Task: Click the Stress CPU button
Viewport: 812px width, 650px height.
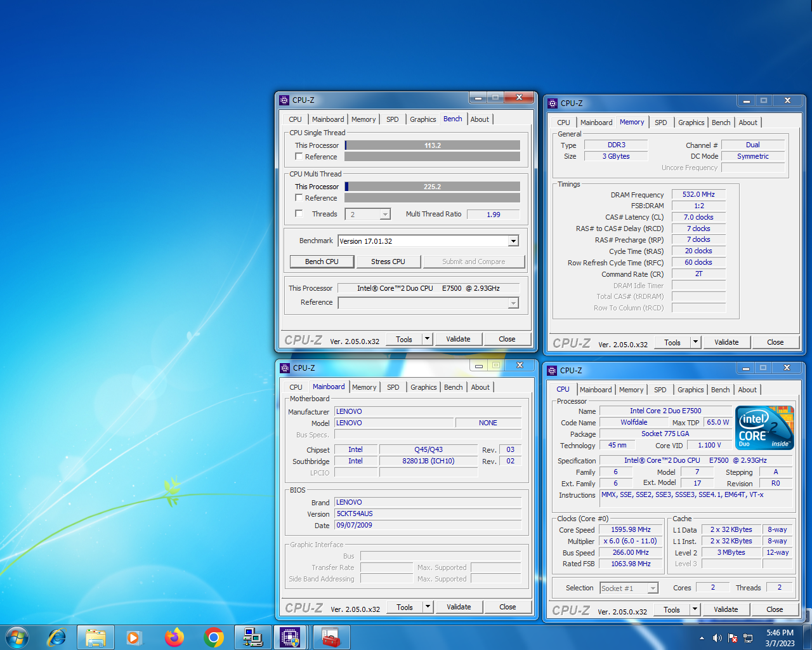Action: pyautogui.click(x=388, y=262)
